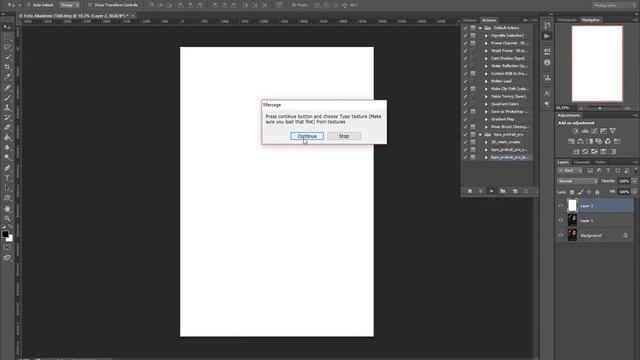Select the Horizontal Type tool
The height and width of the screenshot is (360, 640).
7,178
